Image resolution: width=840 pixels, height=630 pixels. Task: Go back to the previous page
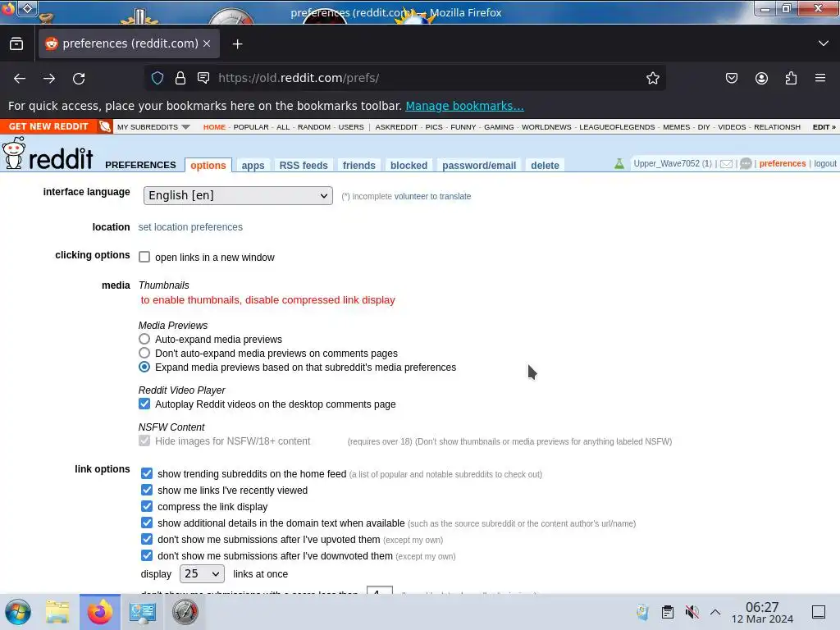[x=20, y=78]
